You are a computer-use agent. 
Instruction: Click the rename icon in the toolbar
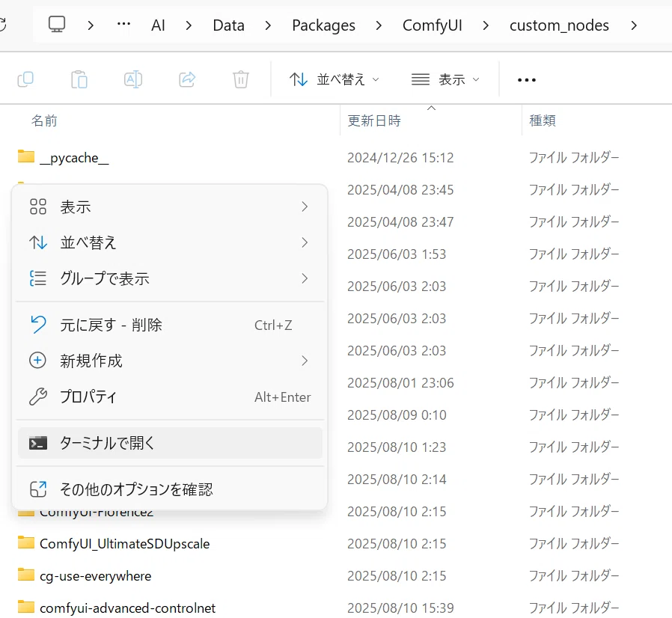pos(133,79)
